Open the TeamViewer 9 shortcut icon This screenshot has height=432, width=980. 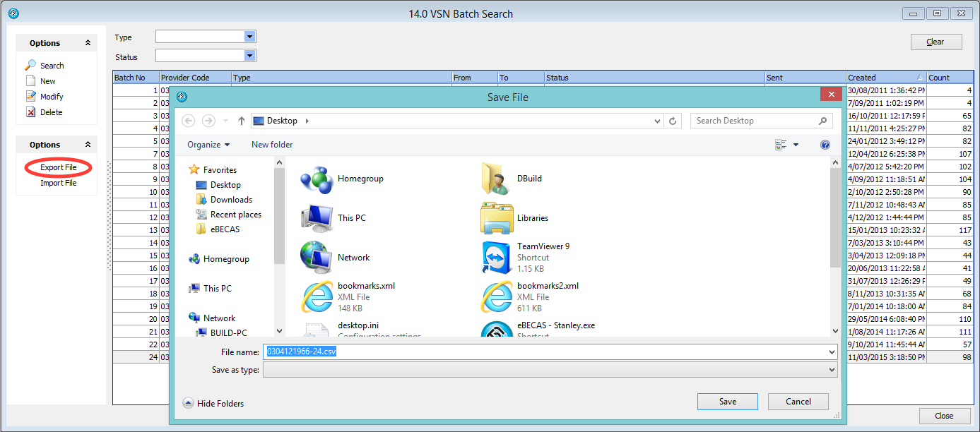496,257
